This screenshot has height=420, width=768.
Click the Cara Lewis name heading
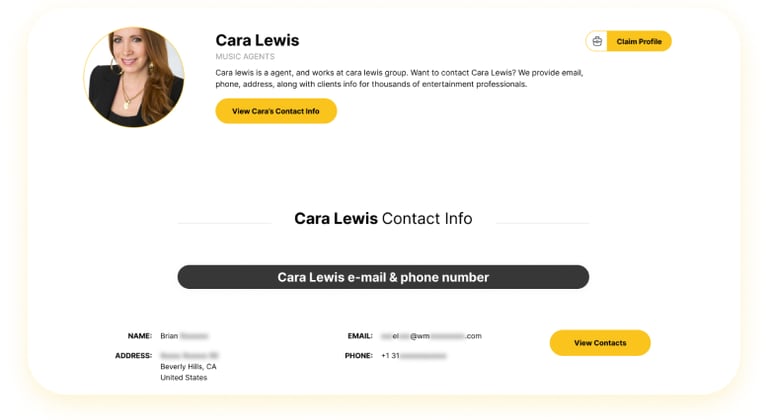[x=257, y=40]
